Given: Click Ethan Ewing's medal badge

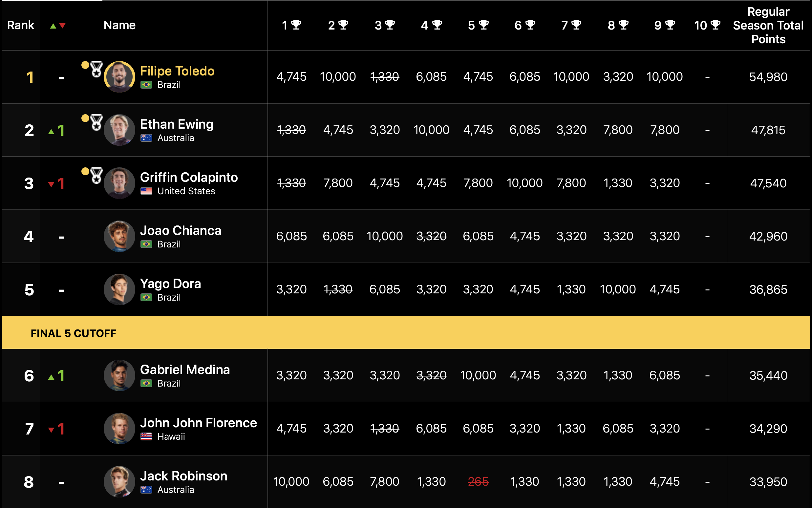Looking at the screenshot, I should [96, 122].
